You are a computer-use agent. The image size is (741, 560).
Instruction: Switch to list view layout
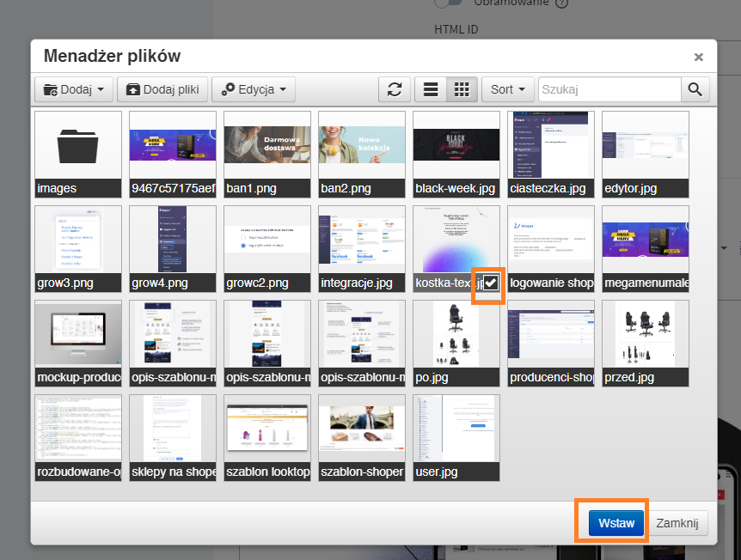[x=430, y=89]
